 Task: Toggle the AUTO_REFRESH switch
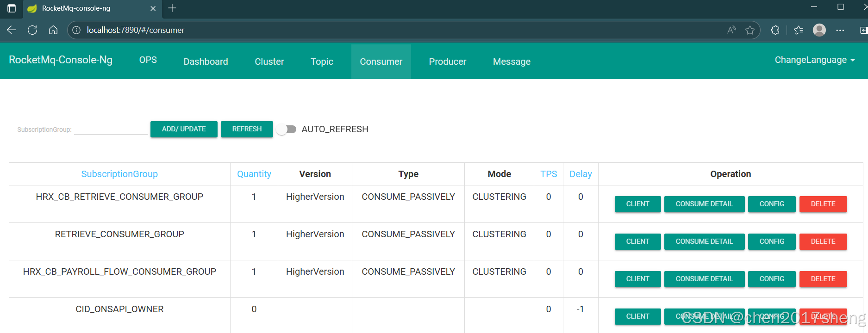[286, 129]
